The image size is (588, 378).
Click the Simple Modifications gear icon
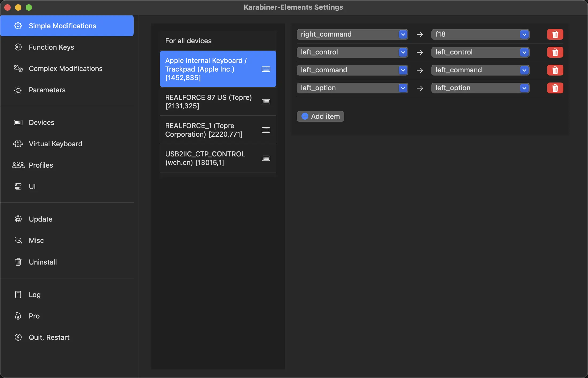point(18,26)
